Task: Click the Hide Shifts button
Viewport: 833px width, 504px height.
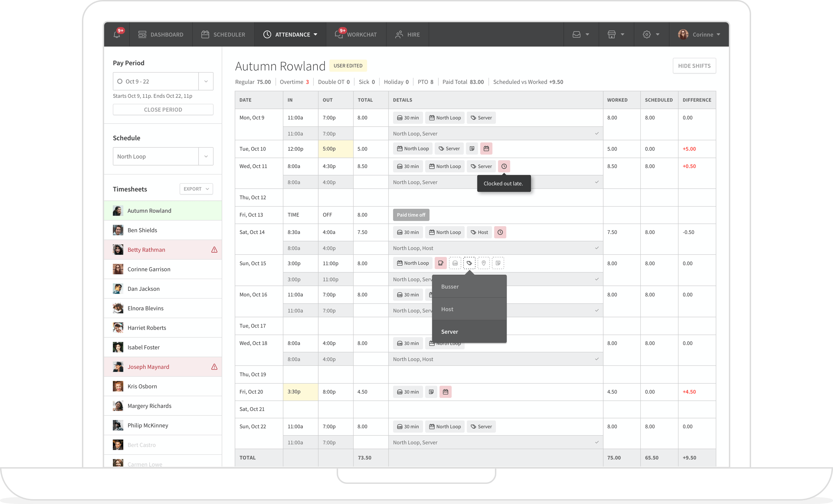Action: coord(695,66)
